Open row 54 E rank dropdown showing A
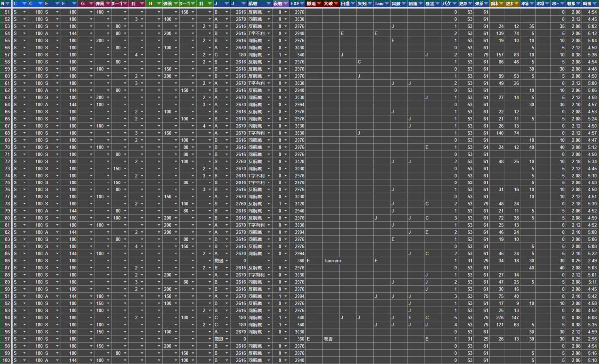This screenshot has width=599, height=364. click(x=57, y=33)
